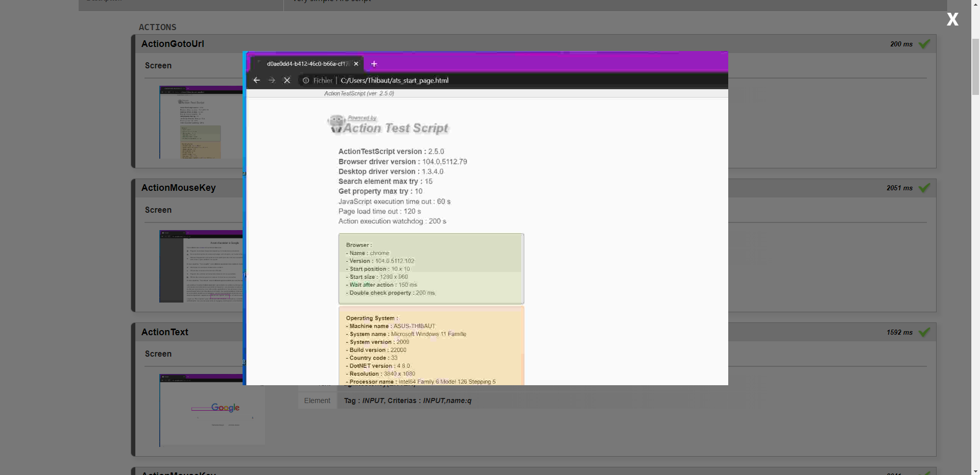The image size is (980, 475).
Task: Click the ActionMouseKey title beside 2051 ms
Action: point(179,188)
